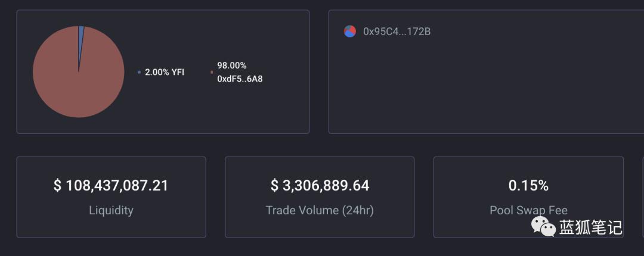The image size is (644, 256).
Task: Click the 98.00% legend percentage text
Action: point(232,65)
